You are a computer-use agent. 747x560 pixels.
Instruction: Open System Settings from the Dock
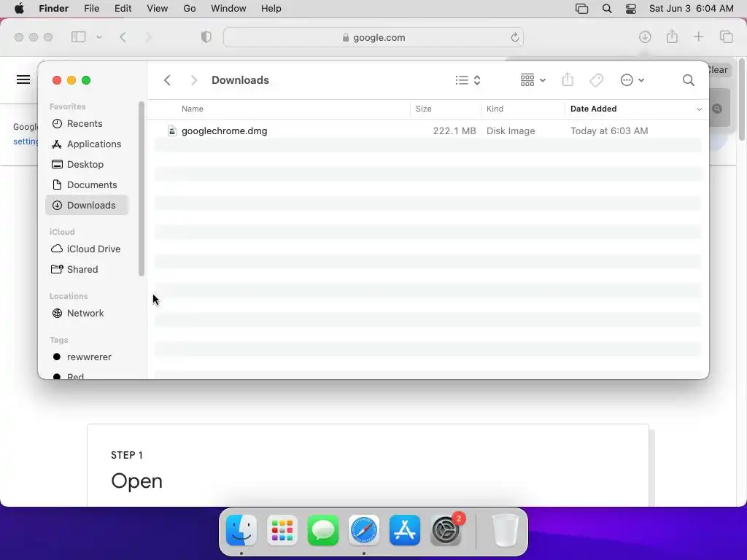coord(446,530)
